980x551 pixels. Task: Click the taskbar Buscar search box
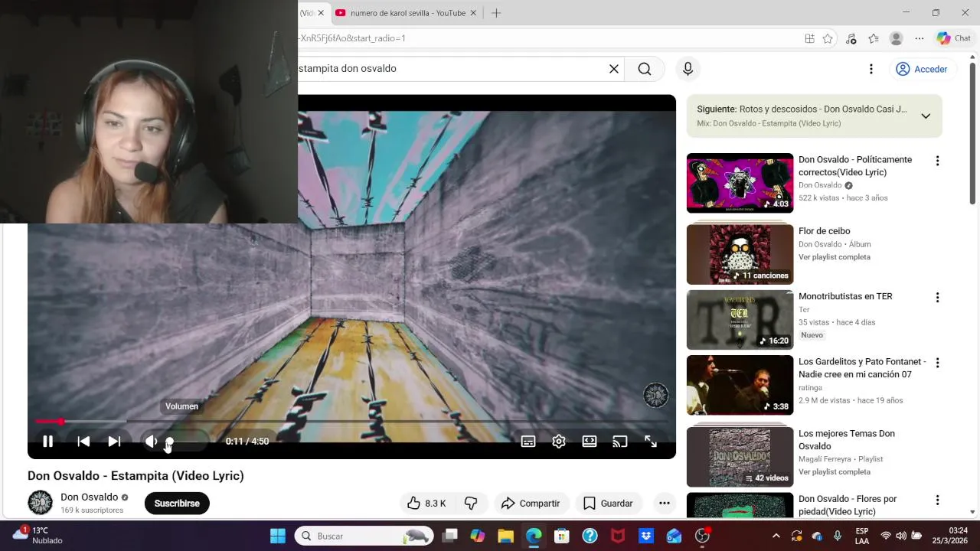tap(364, 536)
